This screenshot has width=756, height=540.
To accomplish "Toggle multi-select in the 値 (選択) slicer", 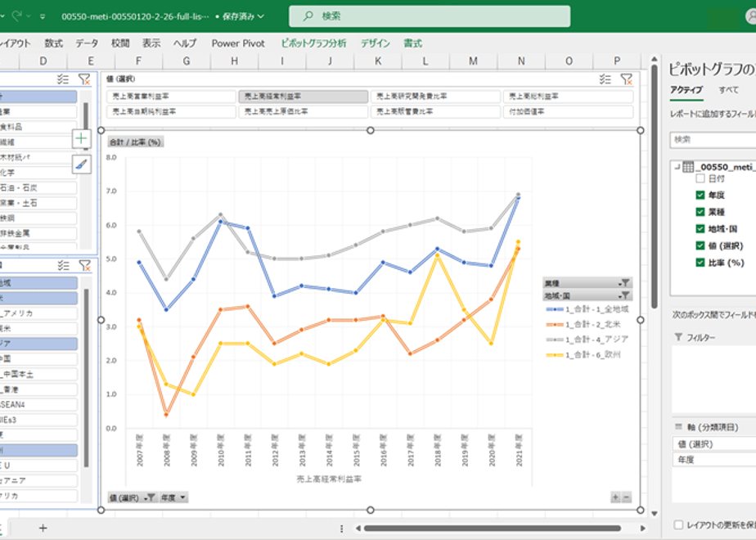I will pyautogui.click(x=605, y=79).
